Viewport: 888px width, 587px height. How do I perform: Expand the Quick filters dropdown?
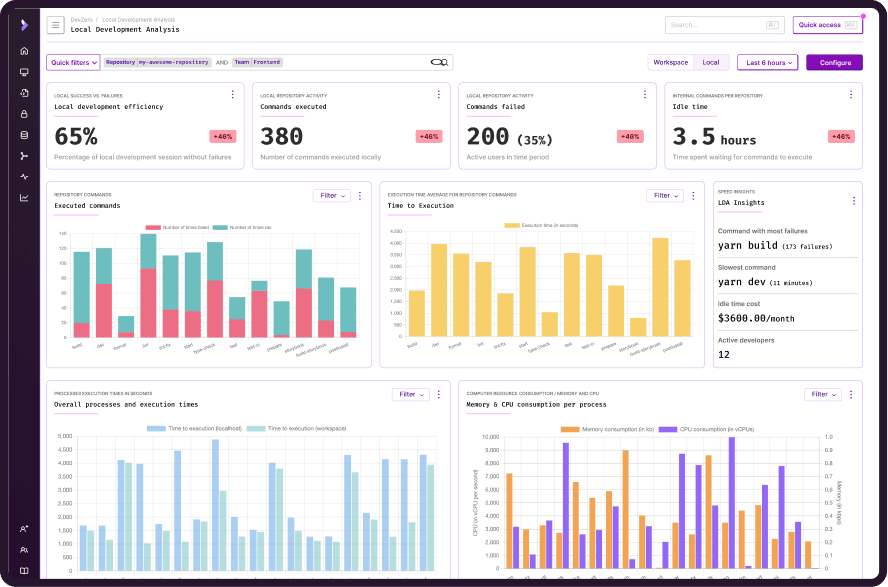(x=73, y=62)
